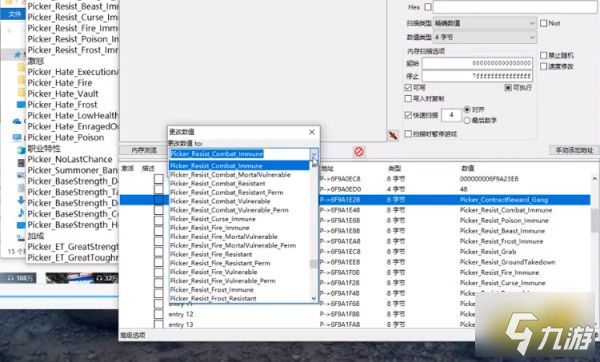Enable the Not checkbox
The height and width of the screenshot is (362, 600).
543,23
